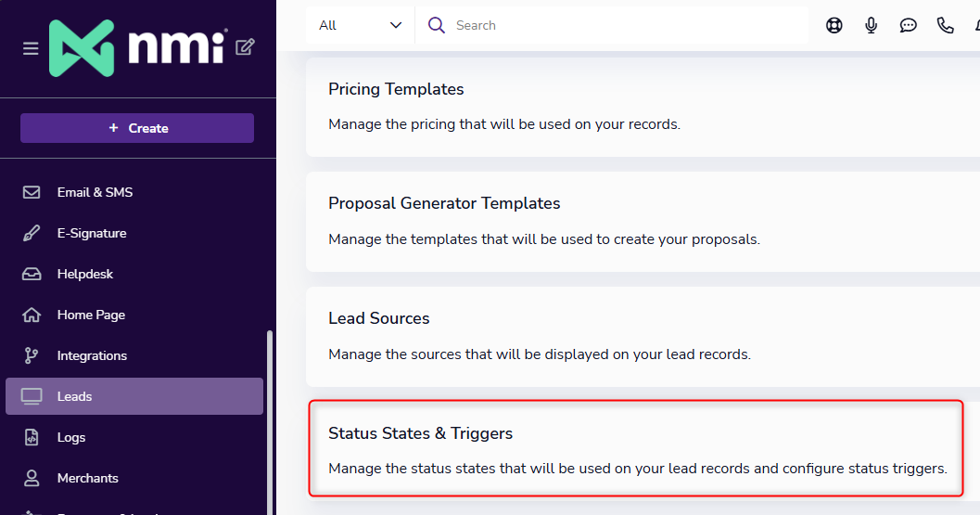Activate the microphone icon
Image resolution: width=980 pixels, height=515 pixels.
point(872,26)
